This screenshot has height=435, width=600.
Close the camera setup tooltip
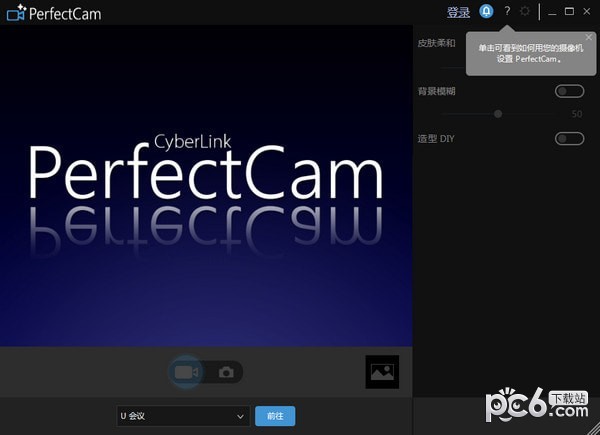[x=589, y=37]
